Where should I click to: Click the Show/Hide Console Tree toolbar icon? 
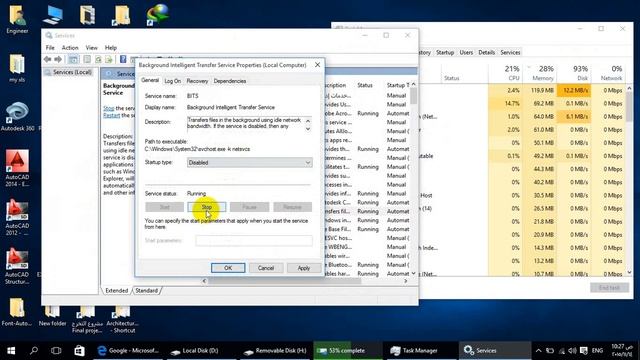click(x=73, y=60)
